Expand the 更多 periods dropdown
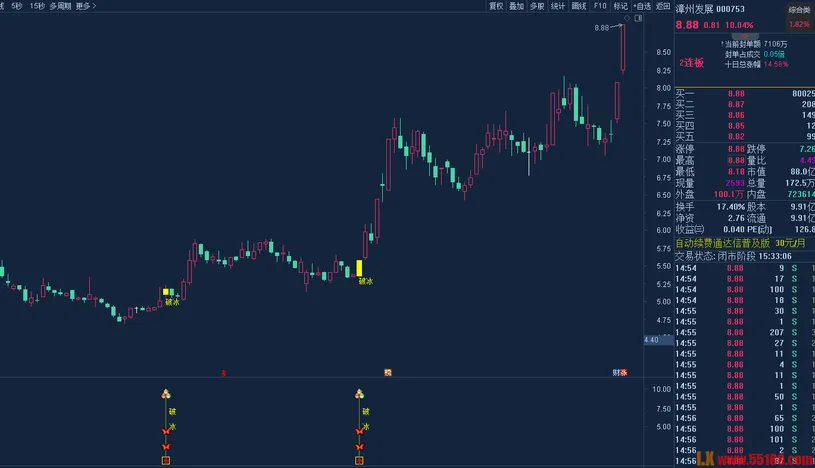 tap(84, 6)
